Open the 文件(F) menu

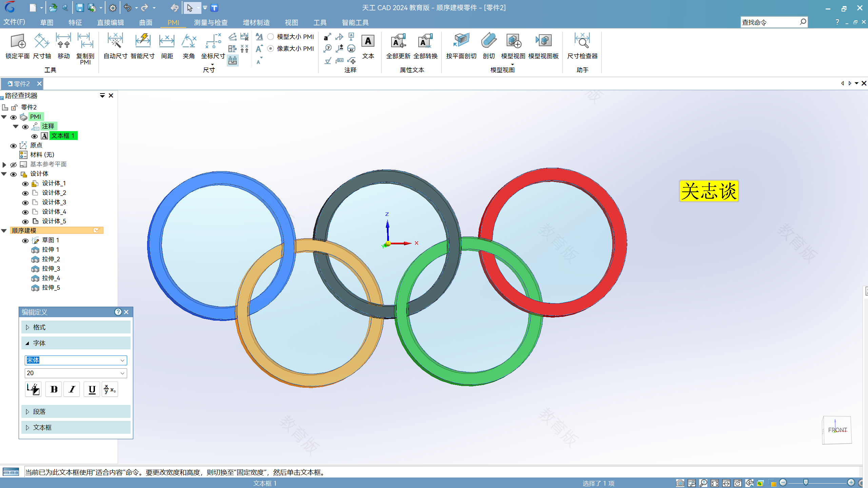tap(14, 22)
